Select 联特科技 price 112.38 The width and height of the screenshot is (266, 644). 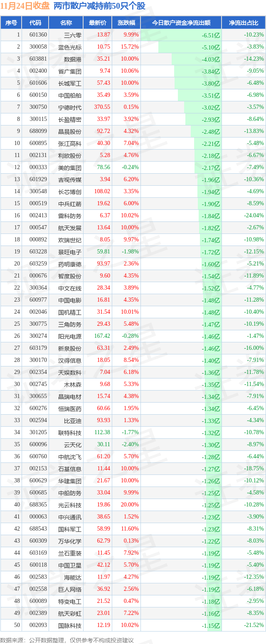point(102,433)
